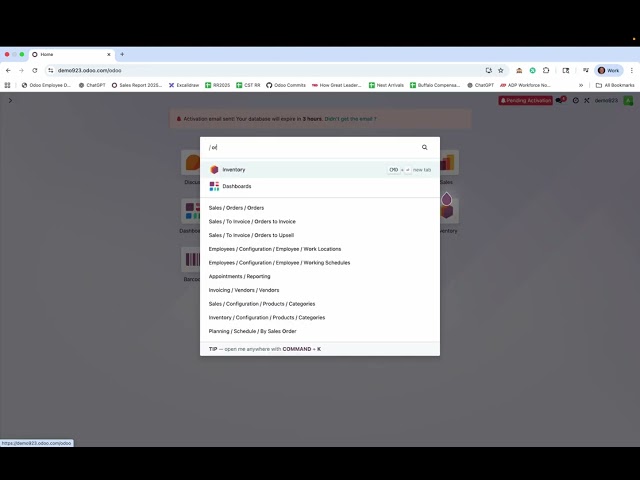Screen dimensions: 640x480
Task: Open the Dashboards app result
Action: (320, 186)
